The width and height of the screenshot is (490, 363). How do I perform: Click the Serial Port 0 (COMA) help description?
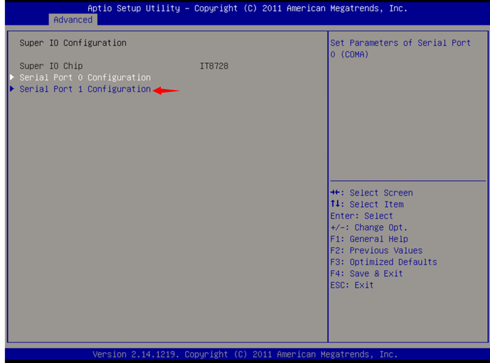(x=400, y=49)
